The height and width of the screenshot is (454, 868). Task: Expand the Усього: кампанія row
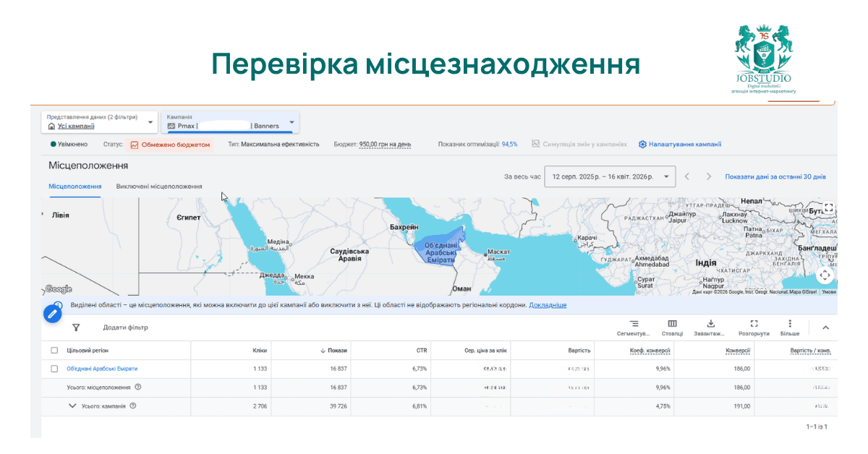pos(72,406)
